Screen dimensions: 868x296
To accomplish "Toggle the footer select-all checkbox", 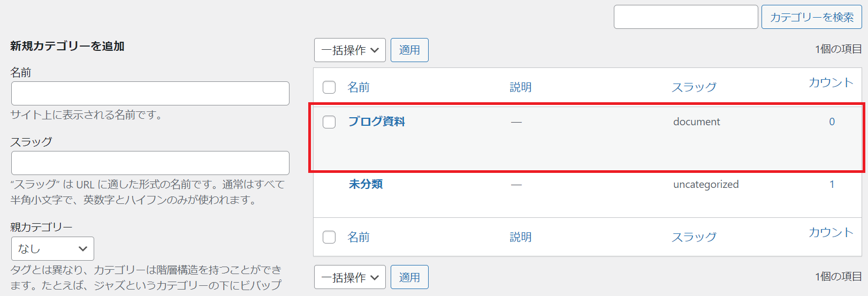I will tap(329, 237).
